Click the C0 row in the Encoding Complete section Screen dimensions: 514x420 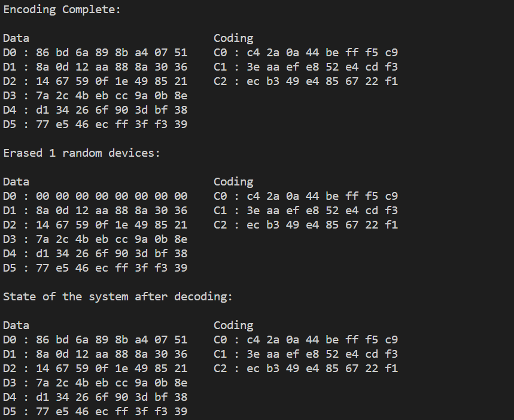click(306, 53)
